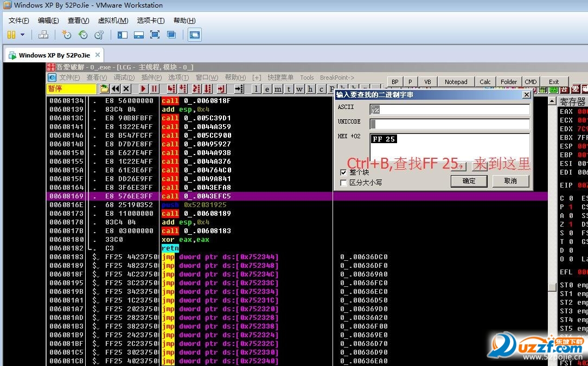Click debugger Execute till return icon
The image size is (588, 366).
221,89
